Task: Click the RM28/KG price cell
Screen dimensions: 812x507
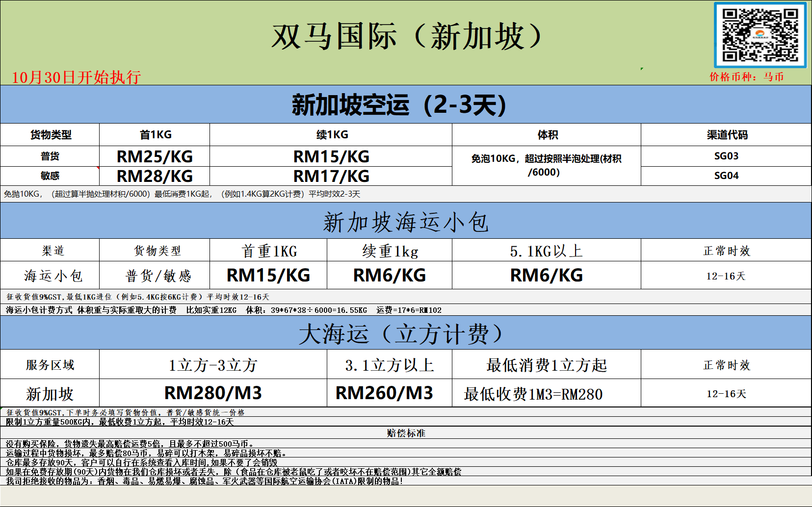Action: coord(154,176)
